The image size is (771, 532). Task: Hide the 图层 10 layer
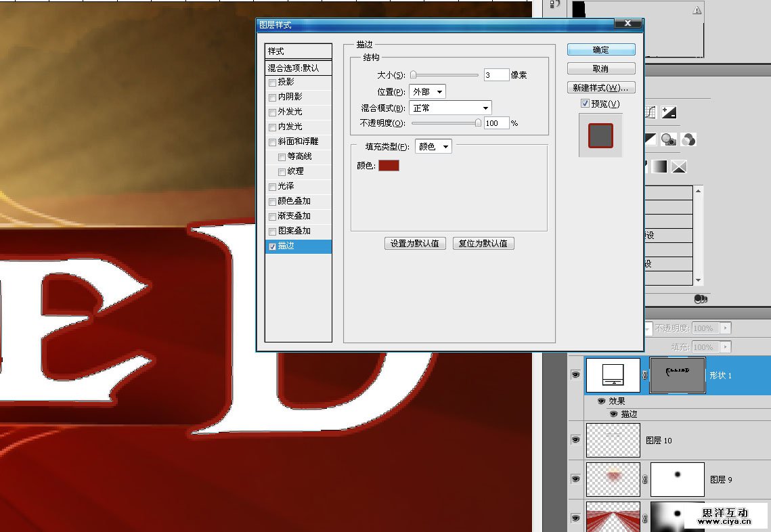click(x=575, y=440)
